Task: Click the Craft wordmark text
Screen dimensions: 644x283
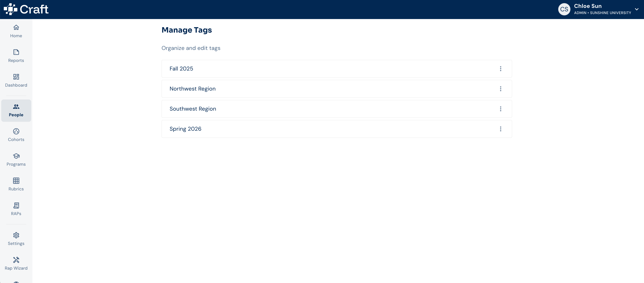Action: tap(34, 9)
